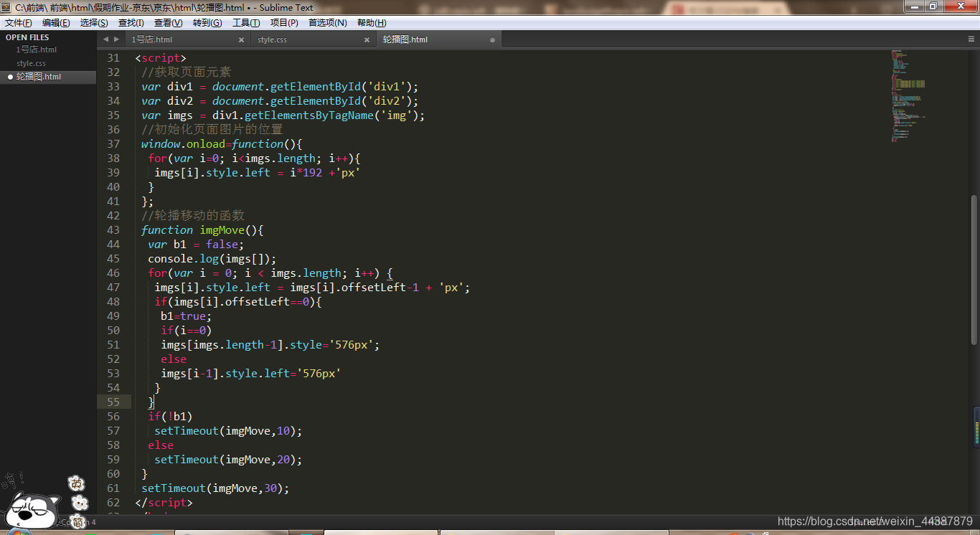This screenshot has width=980, height=535.
Task: Close style.css using its tab close icon
Action: coord(367,39)
